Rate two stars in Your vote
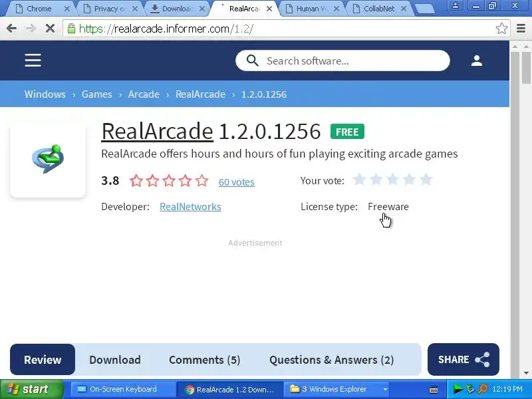The image size is (532, 399). tap(376, 180)
